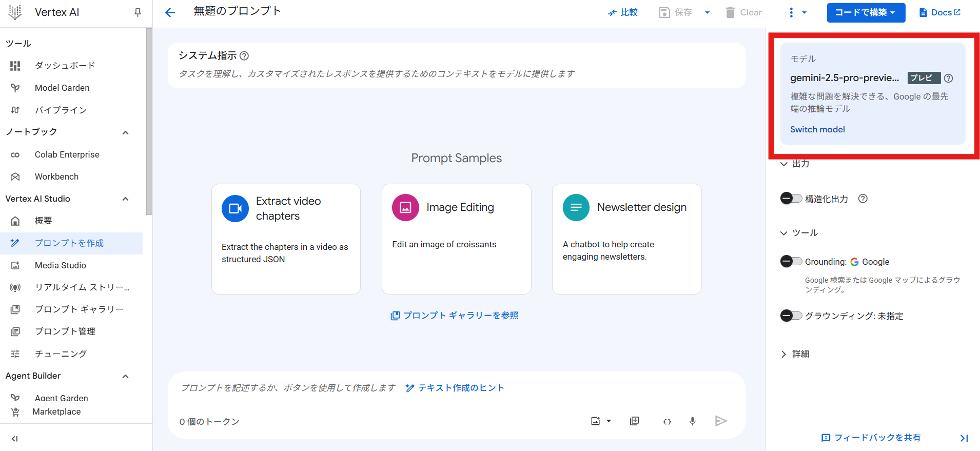980x451 pixels.
Task: Open the model info help icon
Action: click(949, 78)
